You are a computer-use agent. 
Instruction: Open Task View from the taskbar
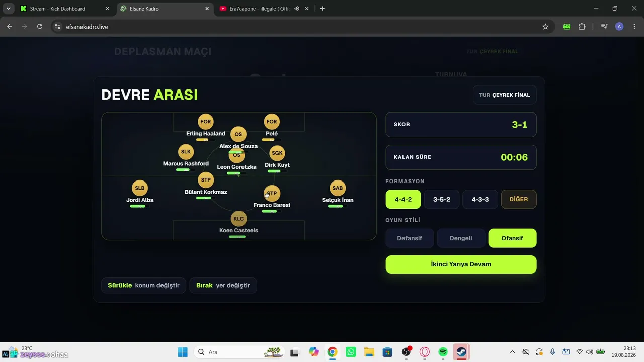pyautogui.click(x=295, y=352)
